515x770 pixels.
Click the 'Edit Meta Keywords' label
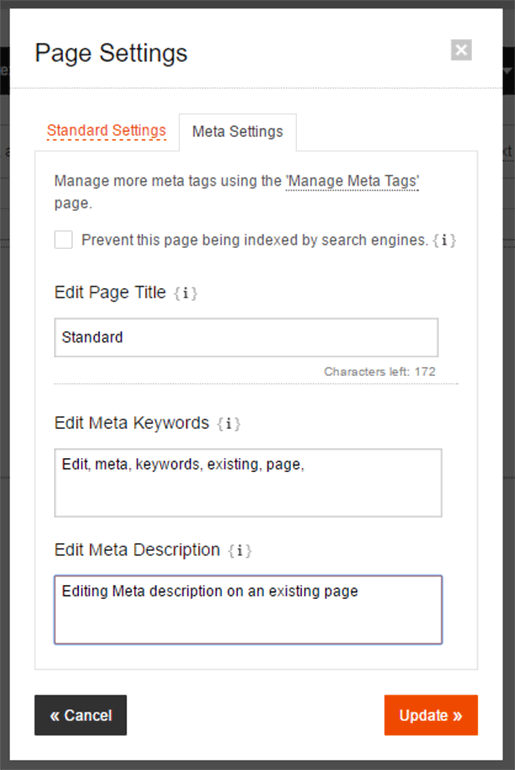[132, 423]
